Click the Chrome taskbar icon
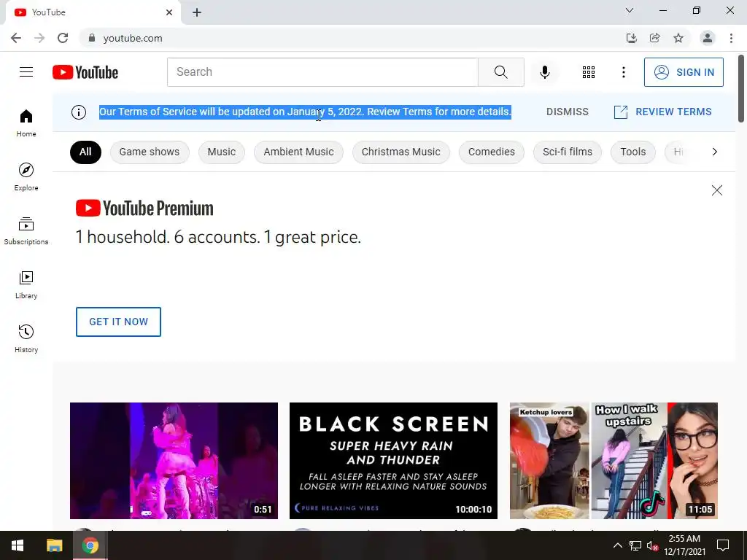 (90, 545)
